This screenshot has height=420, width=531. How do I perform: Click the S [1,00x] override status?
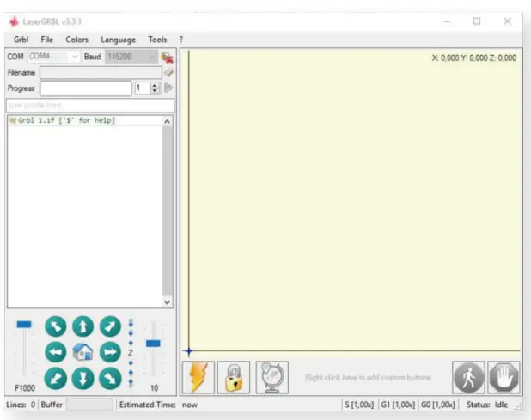(359, 405)
